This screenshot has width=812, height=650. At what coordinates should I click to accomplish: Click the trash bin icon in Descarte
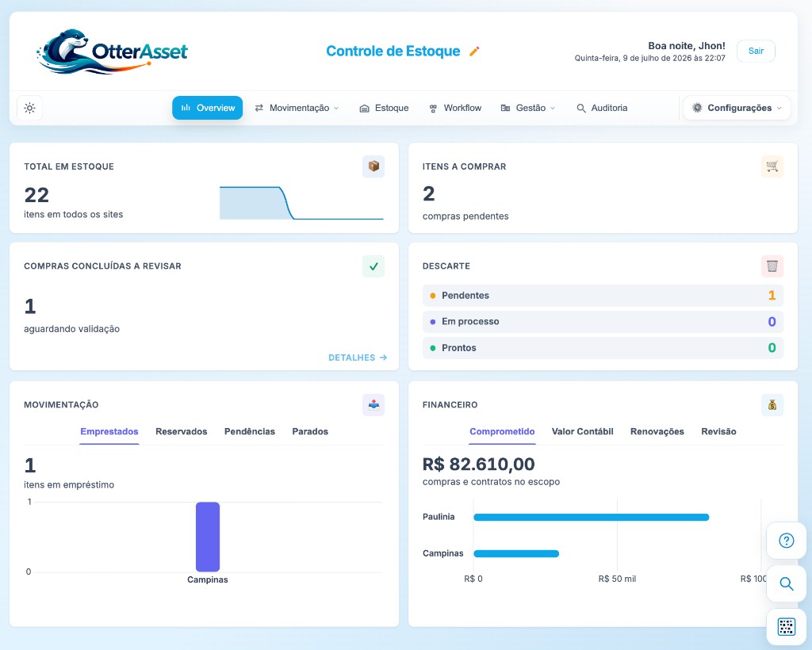pos(772,266)
